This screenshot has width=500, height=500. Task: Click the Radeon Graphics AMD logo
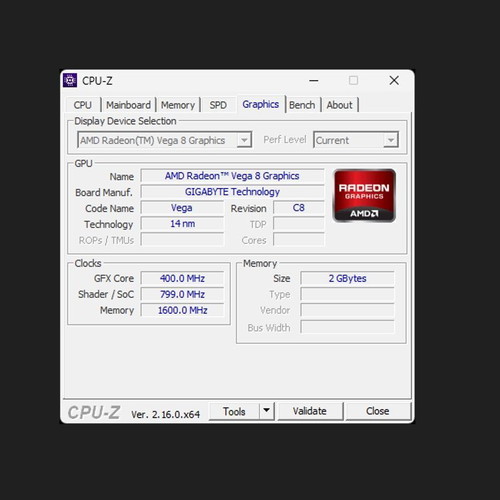(364, 196)
